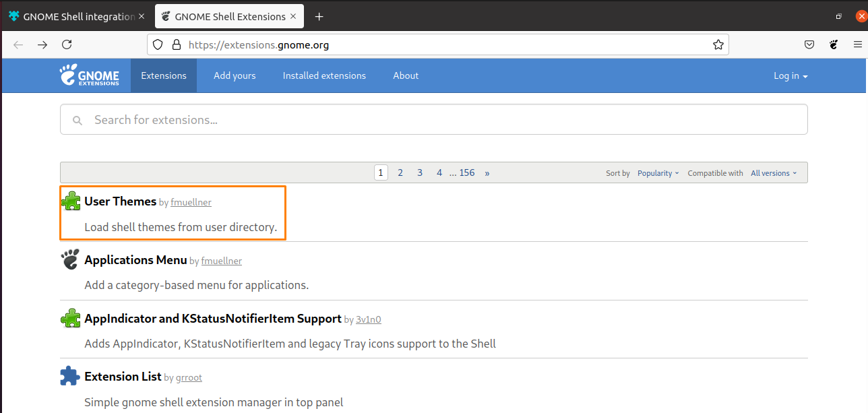Click the URL address bar
Image resolution: width=868 pixels, height=413 pixels.
(438, 45)
